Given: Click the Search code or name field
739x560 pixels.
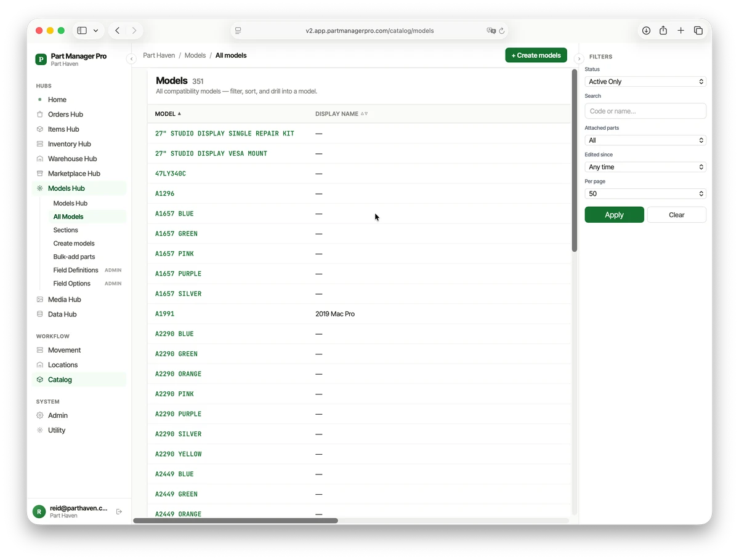Looking at the screenshot, I should tap(645, 111).
